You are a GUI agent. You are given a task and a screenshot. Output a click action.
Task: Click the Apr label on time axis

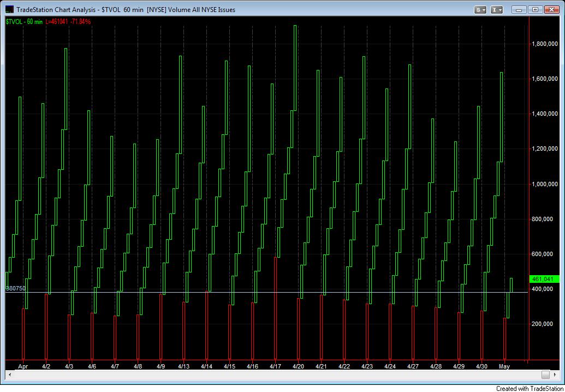click(x=23, y=367)
